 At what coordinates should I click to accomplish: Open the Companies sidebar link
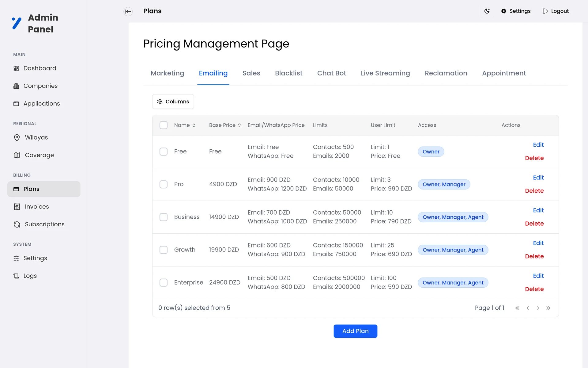click(44, 86)
